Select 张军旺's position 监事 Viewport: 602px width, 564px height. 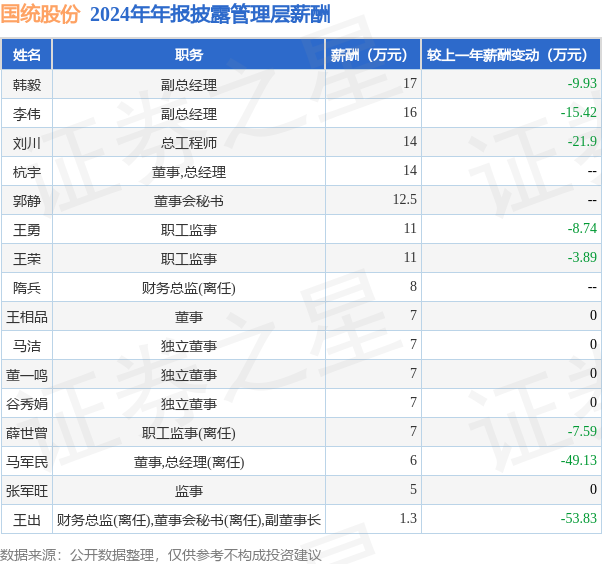tap(189, 491)
